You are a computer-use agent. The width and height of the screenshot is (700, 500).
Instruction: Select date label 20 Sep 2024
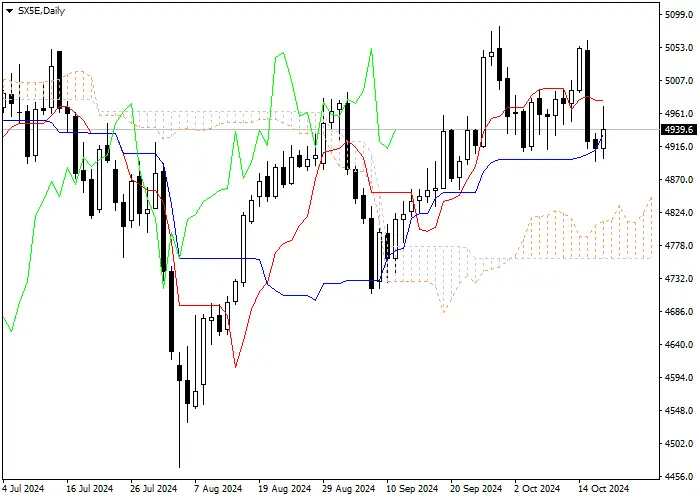coord(477,489)
